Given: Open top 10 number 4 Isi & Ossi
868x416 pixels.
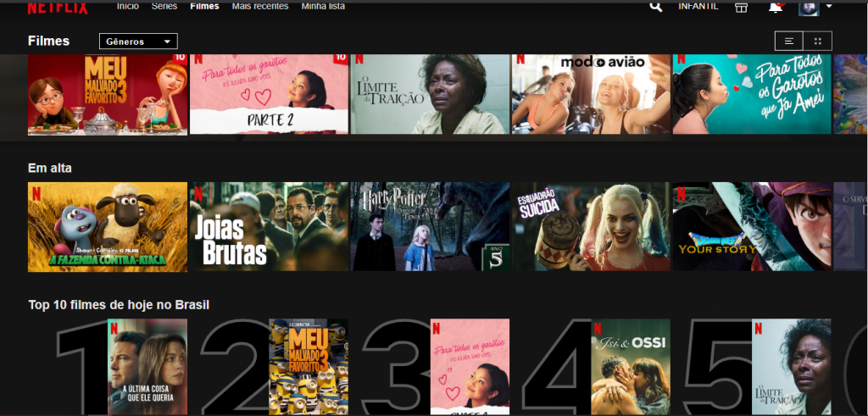Looking at the screenshot, I should coord(631,367).
